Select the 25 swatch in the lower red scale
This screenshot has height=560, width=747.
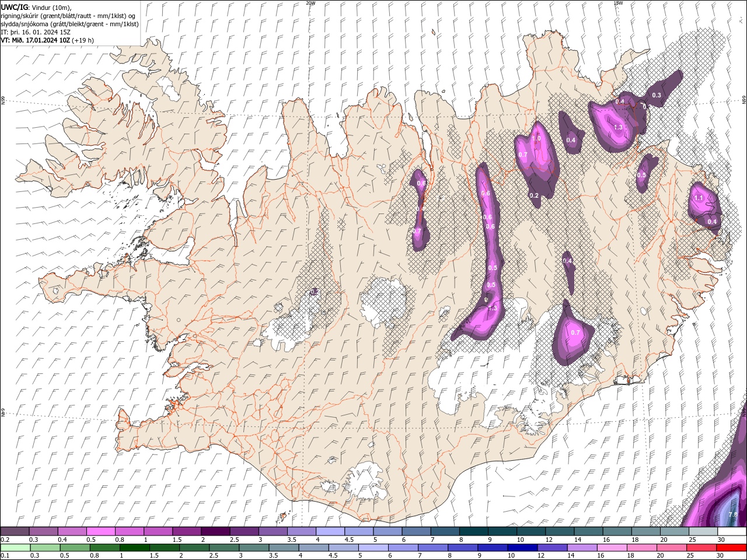[700, 548]
